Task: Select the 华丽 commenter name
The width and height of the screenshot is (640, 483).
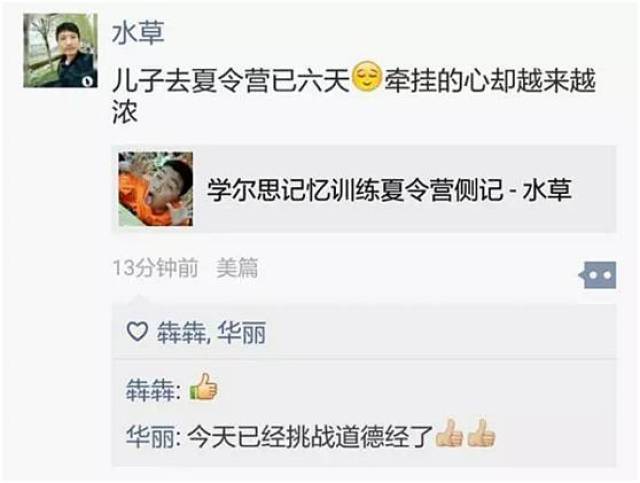Action: 151,436
